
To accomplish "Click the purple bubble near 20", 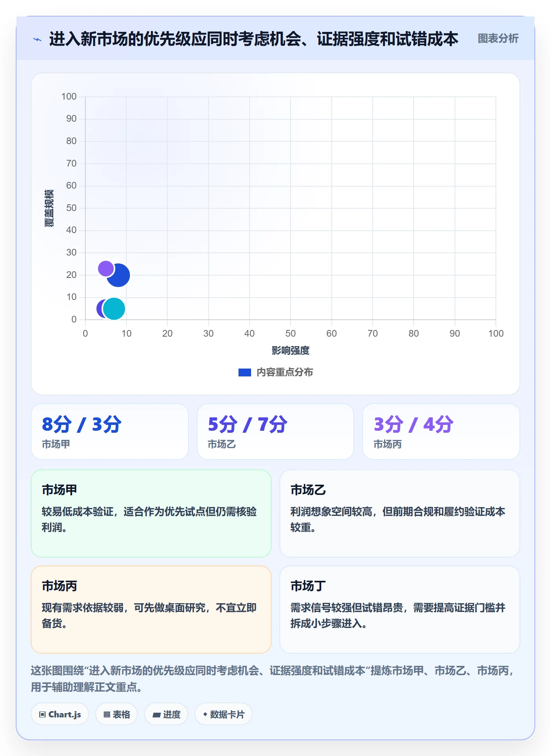I will 105,269.
